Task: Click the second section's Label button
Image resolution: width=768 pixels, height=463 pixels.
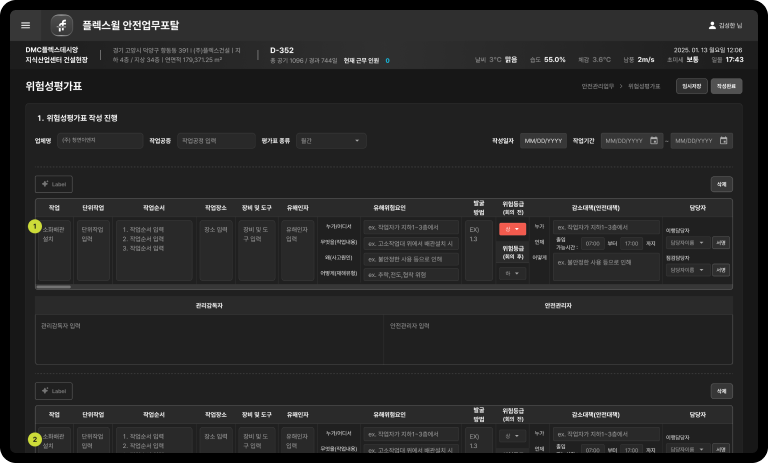Action: click(x=54, y=391)
